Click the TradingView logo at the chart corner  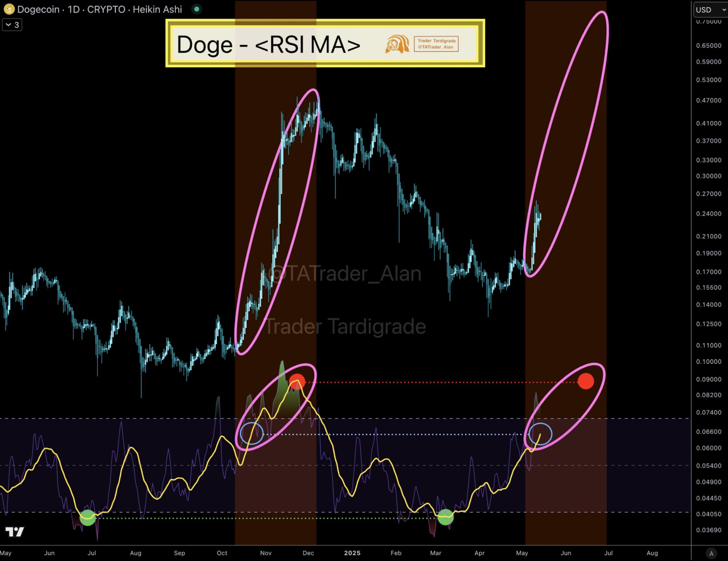coord(15,532)
